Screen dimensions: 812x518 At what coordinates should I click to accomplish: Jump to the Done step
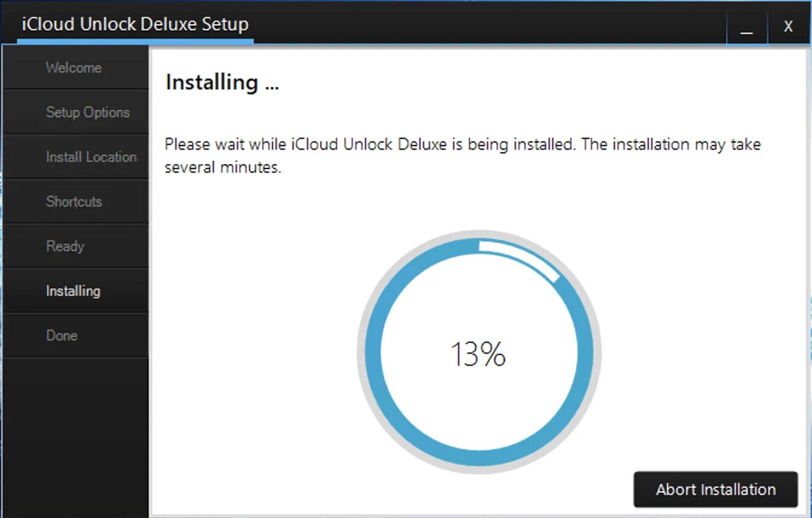pyautogui.click(x=62, y=336)
